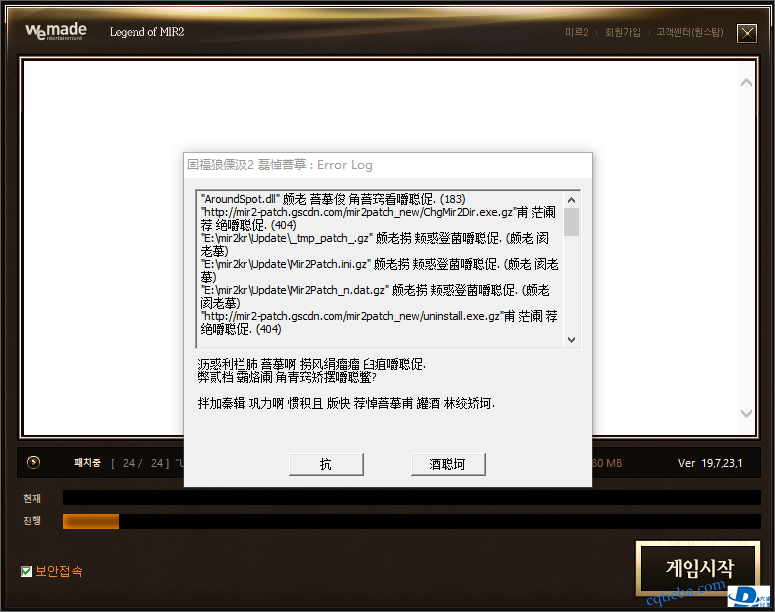Screen dimensions: 775x612
Task: Click the Error Log scrollbar thumb
Action: click(x=571, y=222)
